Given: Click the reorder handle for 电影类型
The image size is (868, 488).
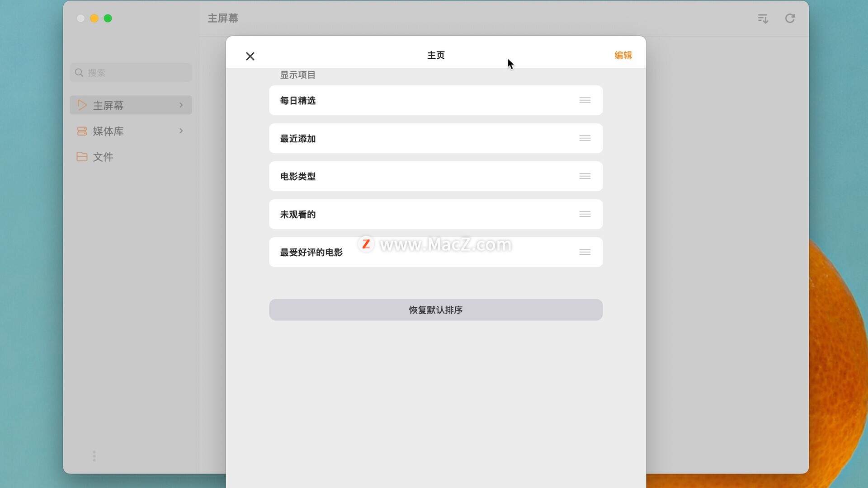Looking at the screenshot, I should coord(585,176).
